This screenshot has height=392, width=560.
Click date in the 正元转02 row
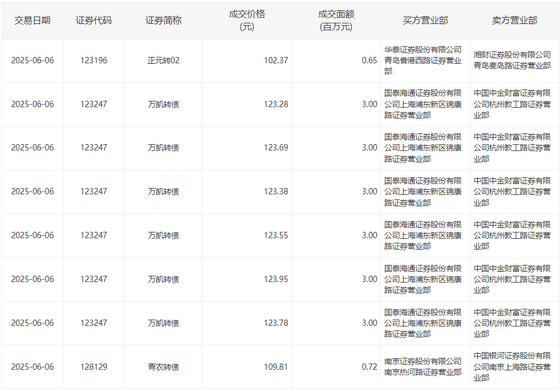(x=33, y=60)
